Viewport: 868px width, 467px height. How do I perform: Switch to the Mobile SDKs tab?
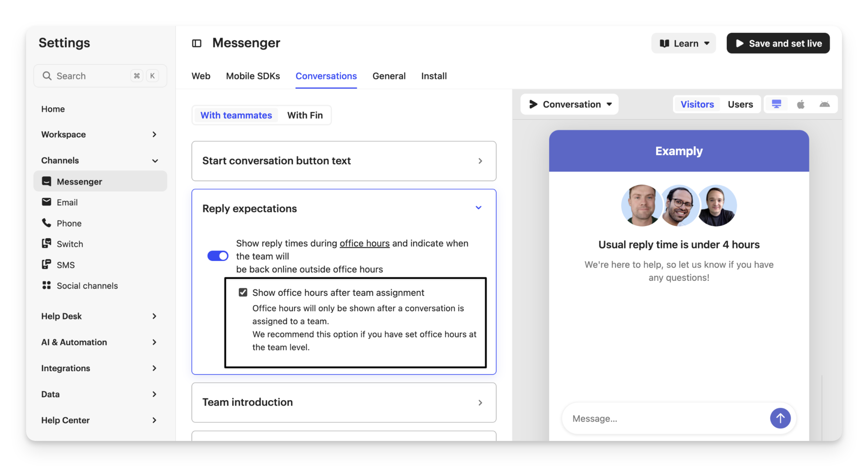click(x=253, y=76)
